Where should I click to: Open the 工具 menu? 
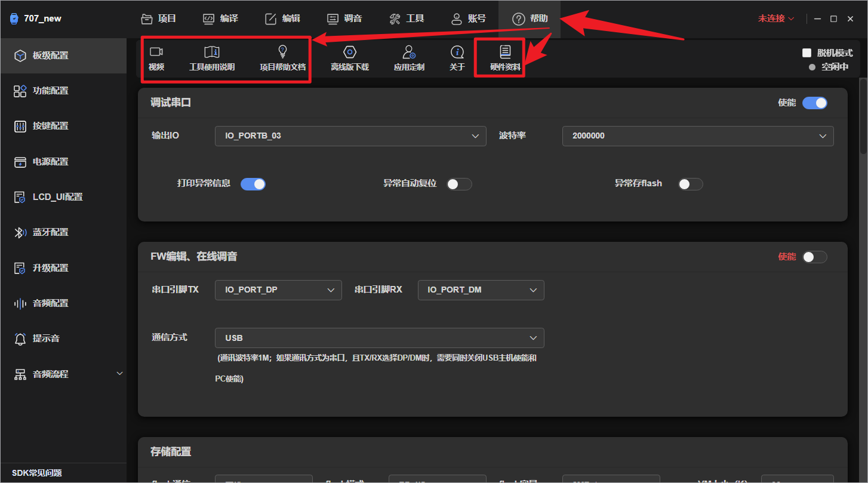(x=407, y=19)
